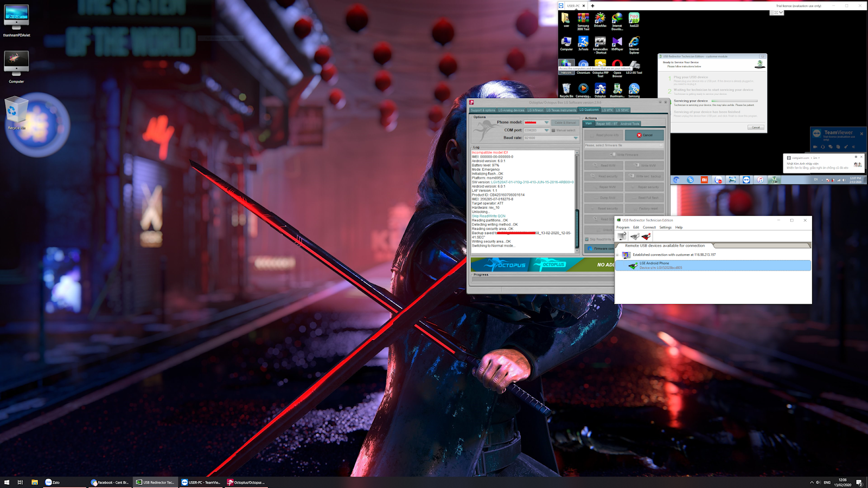The image size is (868, 488).
Task: Open the Computer icon on local desktop
Action: [16, 67]
